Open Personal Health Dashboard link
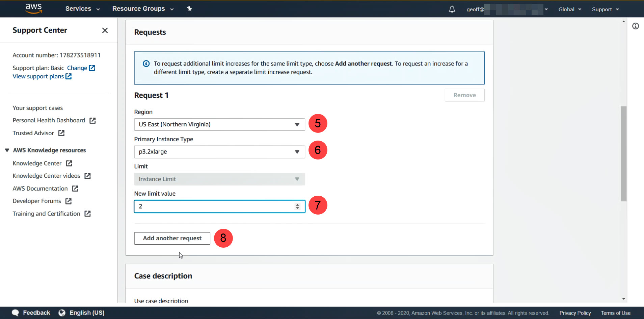 tap(49, 121)
